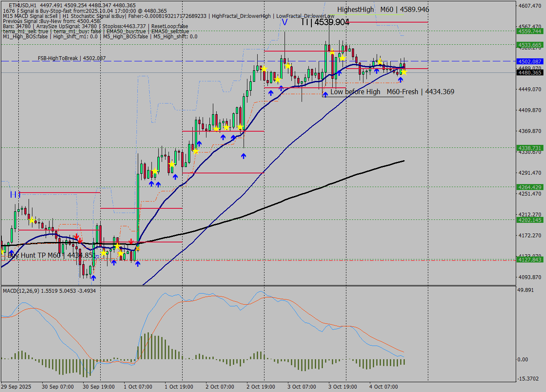Select the FSB-HighToBreak 4502.087 label
The height and width of the screenshot is (392, 546).
pyautogui.click(x=71, y=58)
